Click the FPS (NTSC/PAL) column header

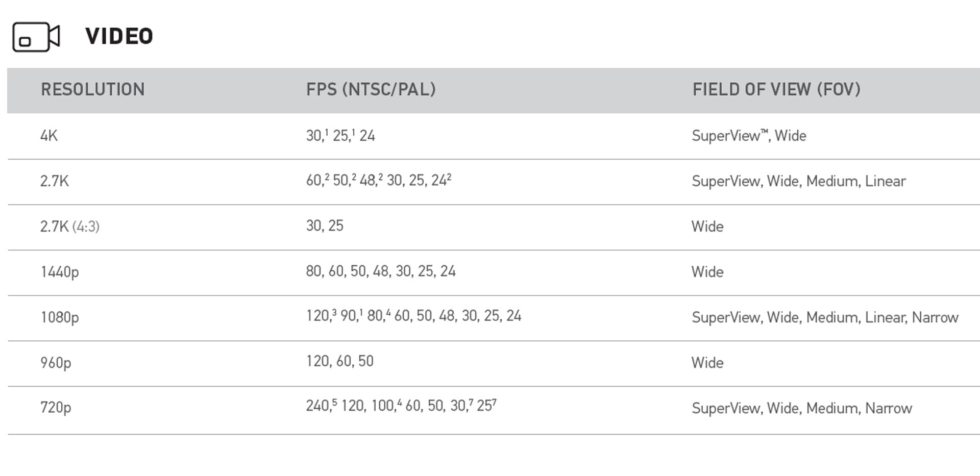(371, 90)
